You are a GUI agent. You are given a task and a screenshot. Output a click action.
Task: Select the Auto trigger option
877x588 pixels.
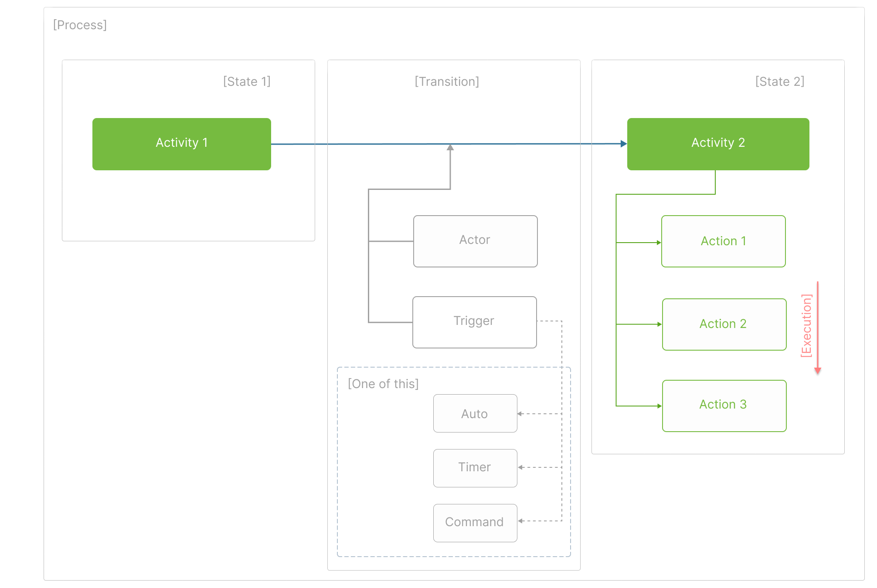475,414
